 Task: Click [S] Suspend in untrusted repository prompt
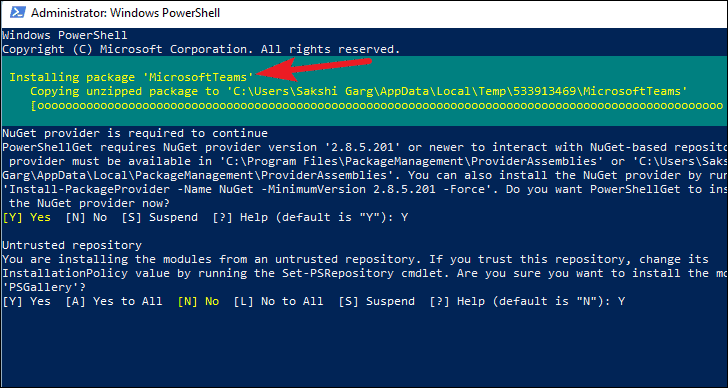(x=377, y=301)
